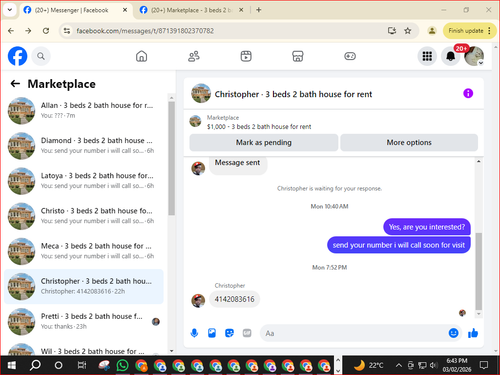Open the Marketplace storefront icon
Viewport: 500px width, 375px height.
click(x=298, y=56)
